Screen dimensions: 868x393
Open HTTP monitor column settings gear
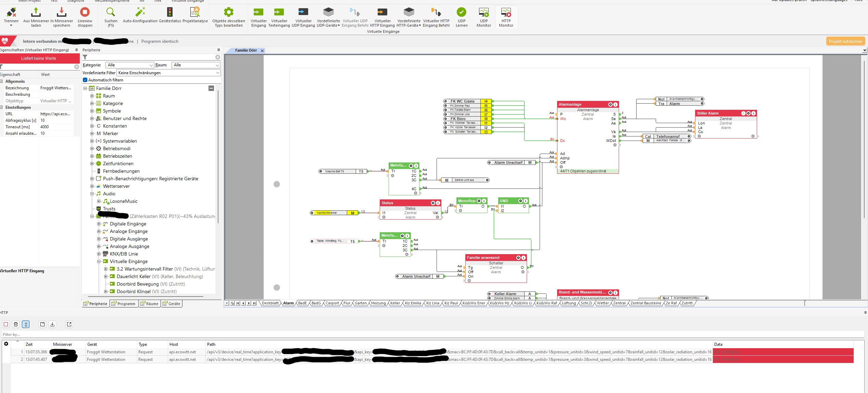tap(6, 344)
